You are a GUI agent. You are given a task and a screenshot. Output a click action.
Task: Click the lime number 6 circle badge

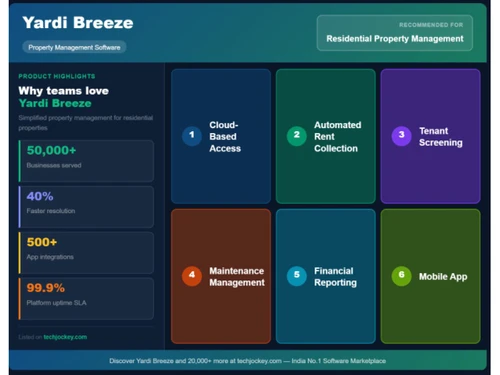click(x=401, y=276)
